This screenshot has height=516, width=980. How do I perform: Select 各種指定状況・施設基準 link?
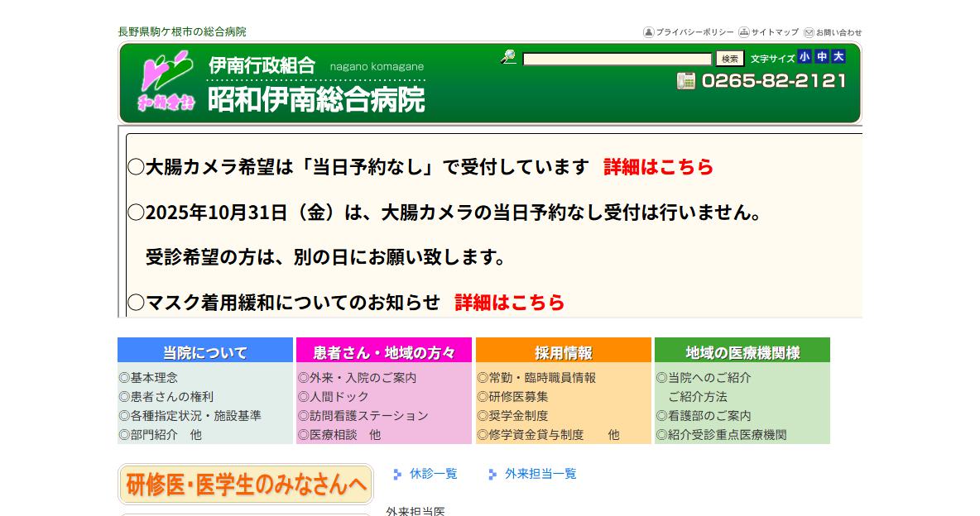[x=190, y=415]
